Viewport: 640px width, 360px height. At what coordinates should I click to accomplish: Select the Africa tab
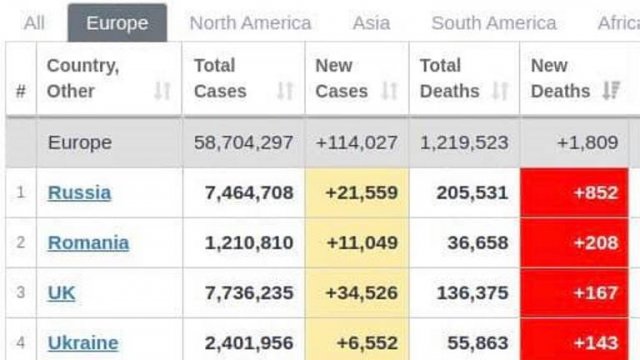(x=618, y=23)
